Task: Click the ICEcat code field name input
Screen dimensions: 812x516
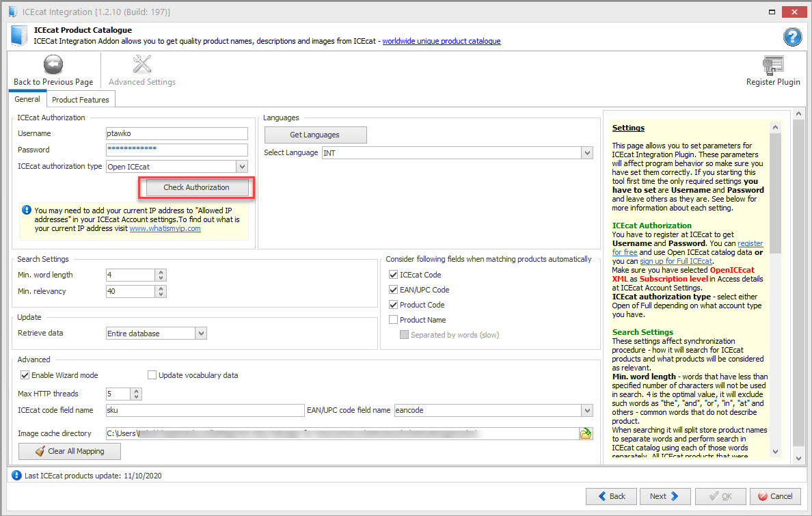Action: pyautogui.click(x=205, y=410)
